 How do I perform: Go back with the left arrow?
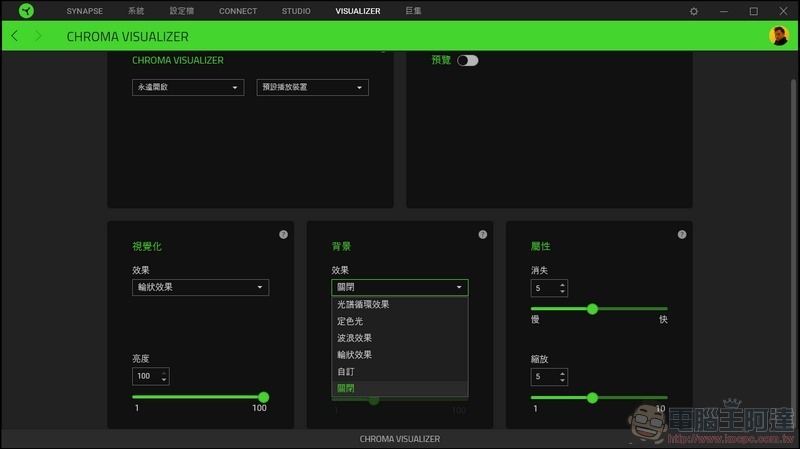[15, 36]
